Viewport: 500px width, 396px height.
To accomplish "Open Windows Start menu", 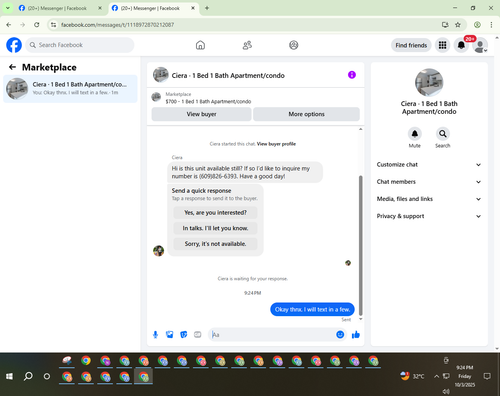I will (9, 376).
